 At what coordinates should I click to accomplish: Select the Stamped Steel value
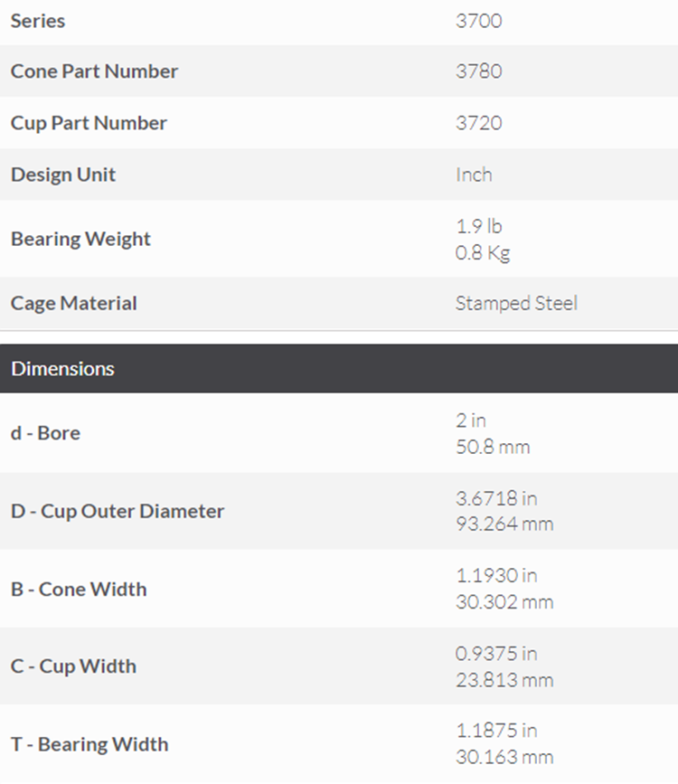516,303
